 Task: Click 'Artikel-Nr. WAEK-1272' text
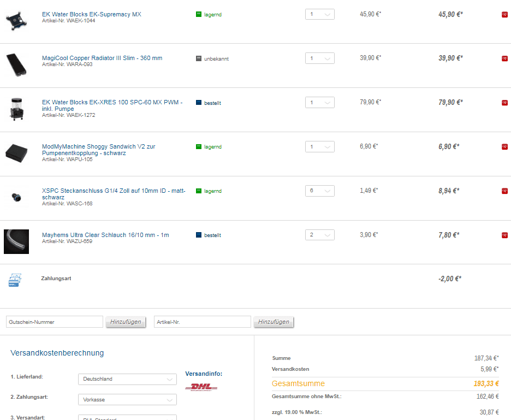[x=68, y=115]
